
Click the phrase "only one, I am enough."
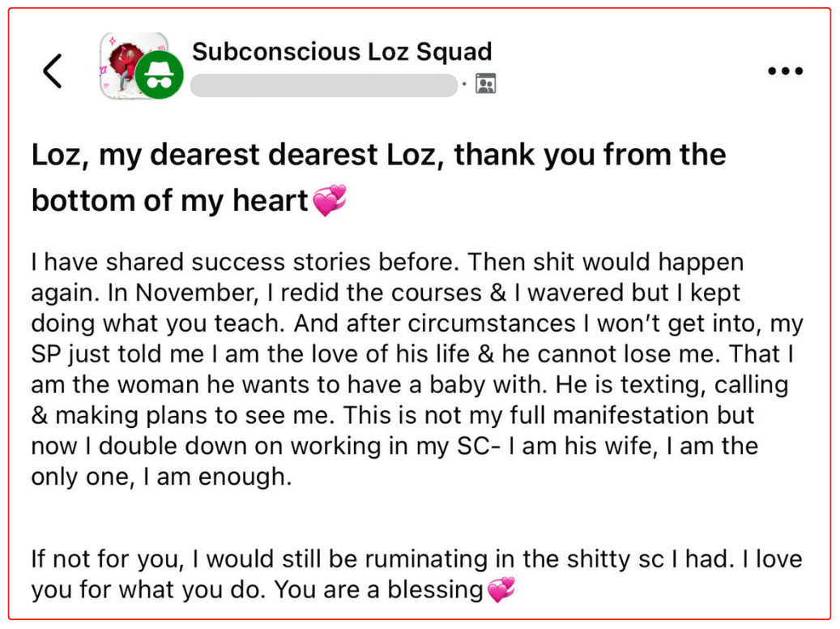click(x=160, y=477)
